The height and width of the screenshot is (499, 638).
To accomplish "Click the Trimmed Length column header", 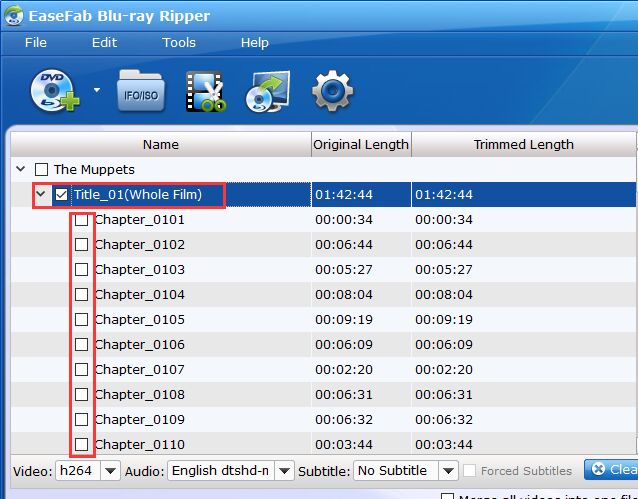I will [x=524, y=144].
